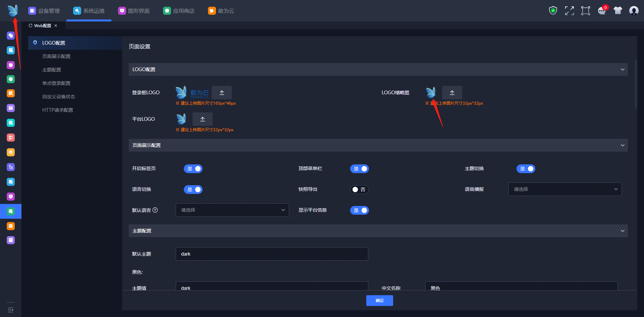Click upload icon for 平台LOGO
The height and width of the screenshot is (317, 644).
pos(203,119)
